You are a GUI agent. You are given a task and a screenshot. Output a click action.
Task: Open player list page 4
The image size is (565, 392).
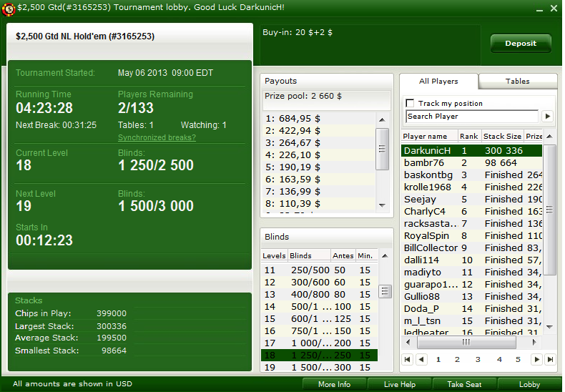499,359
